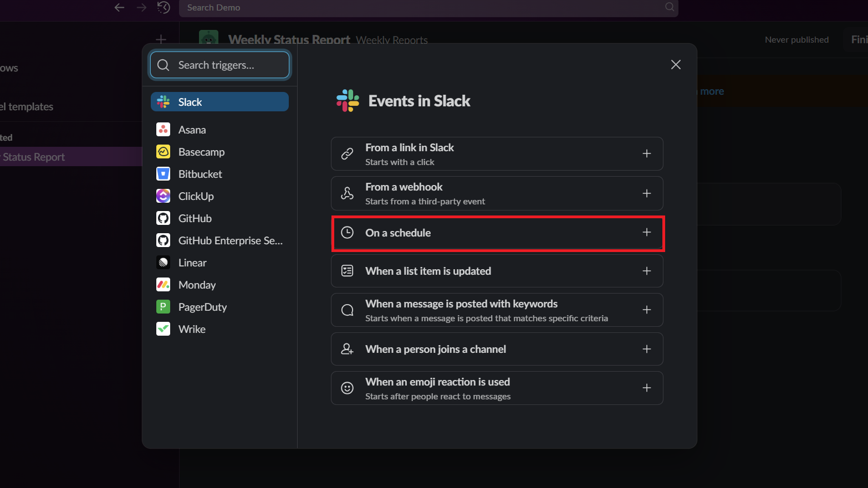Screen dimensions: 868x488
Task: Click the PagerDuty app logo icon
Action: coord(163,307)
